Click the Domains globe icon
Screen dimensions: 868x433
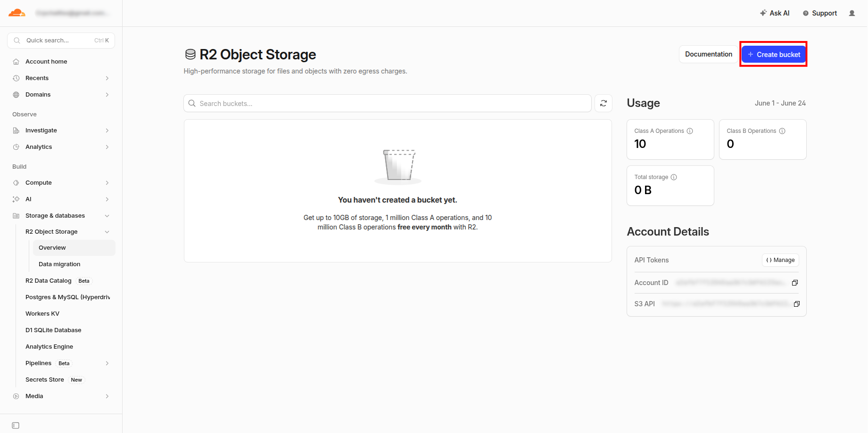coord(16,95)
